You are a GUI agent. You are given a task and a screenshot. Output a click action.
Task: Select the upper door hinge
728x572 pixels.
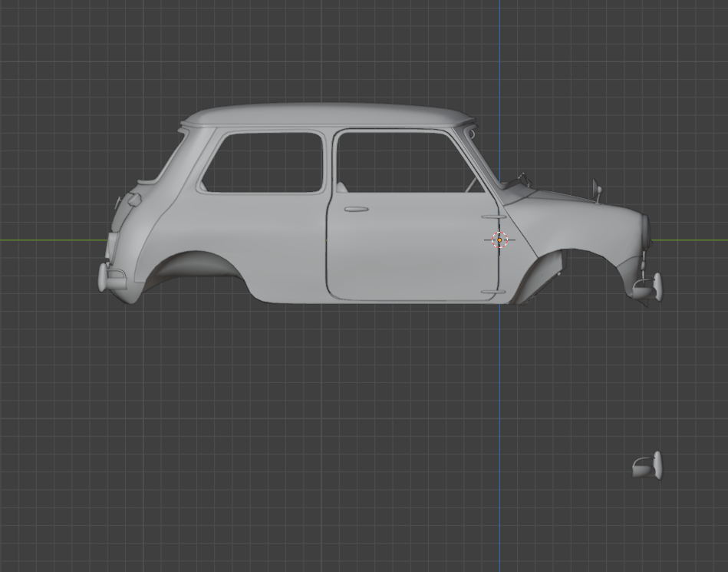pos(491,217)
